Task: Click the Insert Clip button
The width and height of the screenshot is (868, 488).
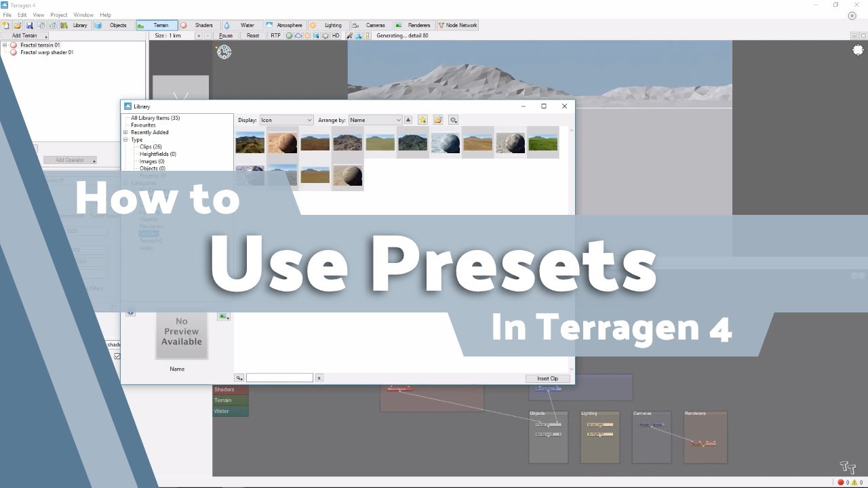Action: (547, 378)
